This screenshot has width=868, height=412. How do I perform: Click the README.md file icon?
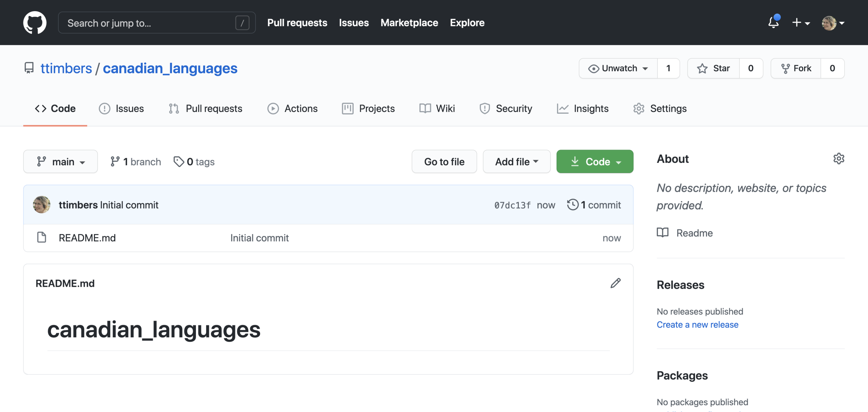point(42,238)
